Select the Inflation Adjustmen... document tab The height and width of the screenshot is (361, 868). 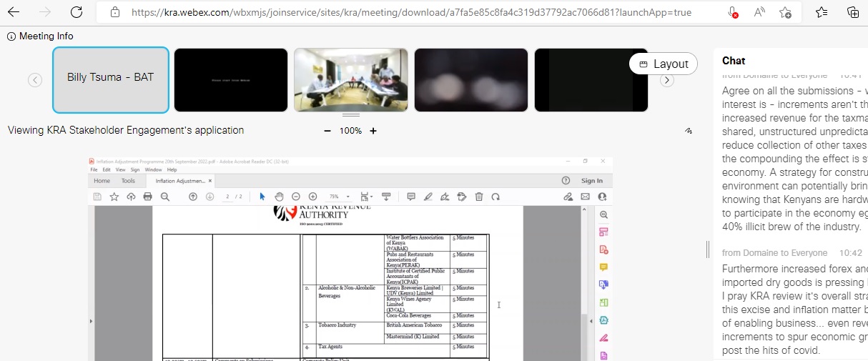[x=181, y=181]
